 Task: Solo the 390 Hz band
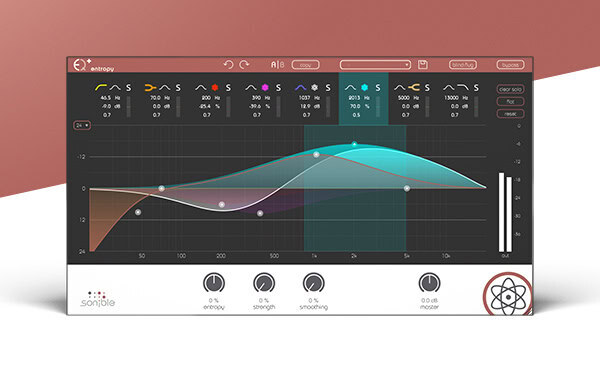[x=278, y=88]
